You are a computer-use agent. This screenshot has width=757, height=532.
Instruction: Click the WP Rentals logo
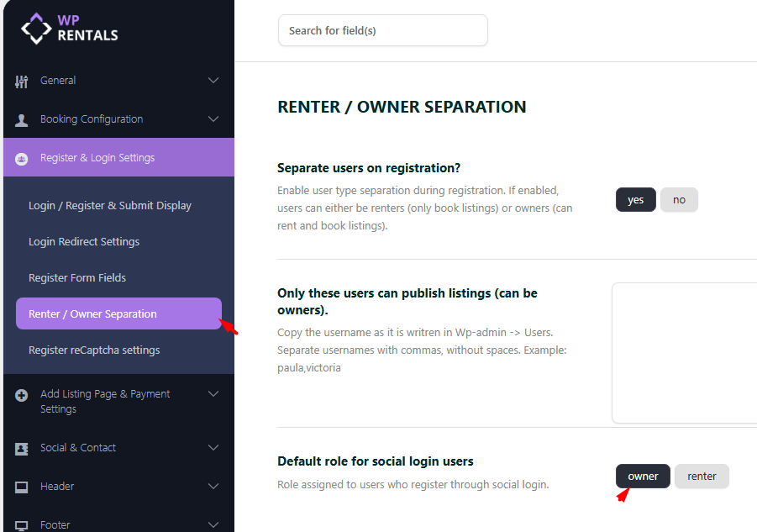pos(70,28)
